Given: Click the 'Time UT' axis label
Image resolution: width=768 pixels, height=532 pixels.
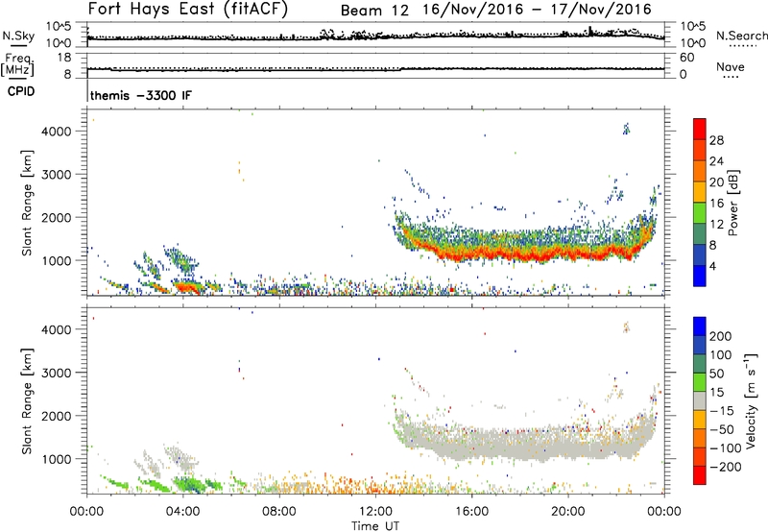Looking at the screenshot, I should (x=375, y=526).
